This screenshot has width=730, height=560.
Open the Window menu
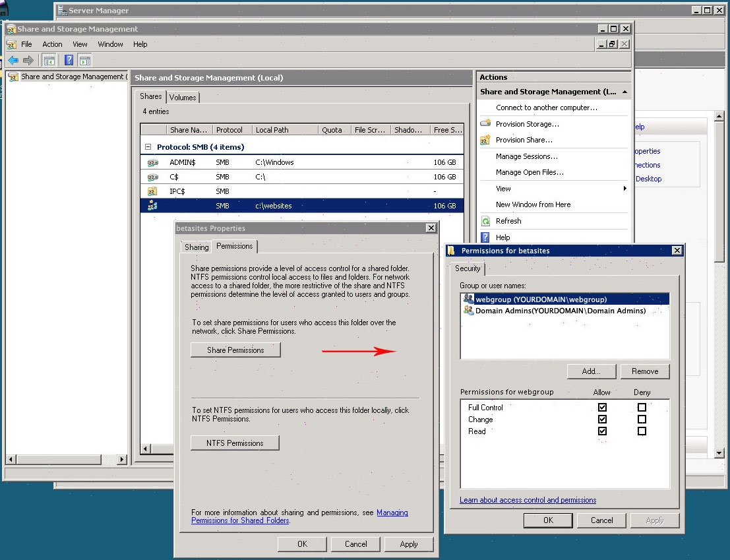pyautogui.click(x=110, y=44)
